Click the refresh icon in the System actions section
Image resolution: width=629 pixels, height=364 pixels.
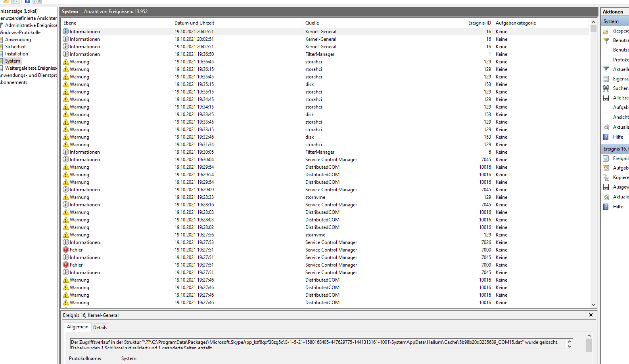606,127
